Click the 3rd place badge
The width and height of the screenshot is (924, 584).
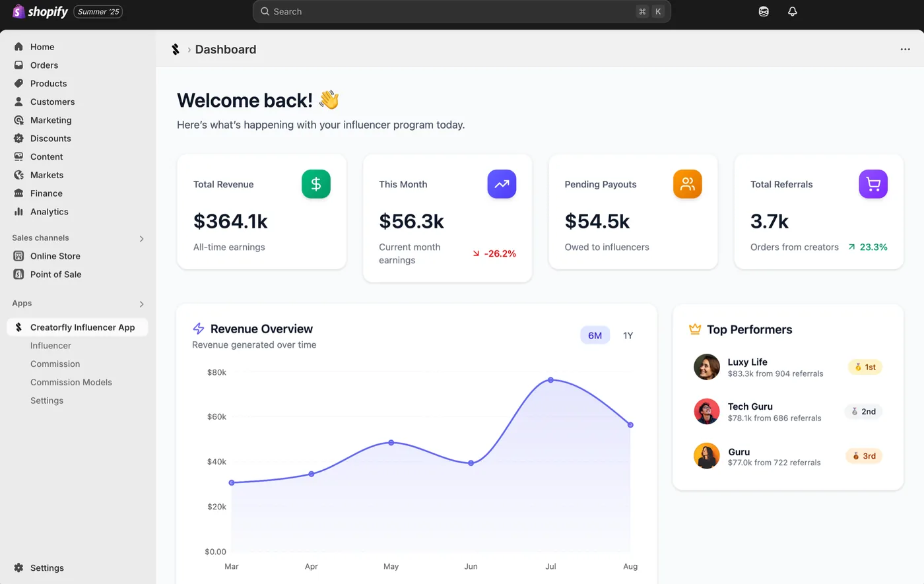[864, 456]
